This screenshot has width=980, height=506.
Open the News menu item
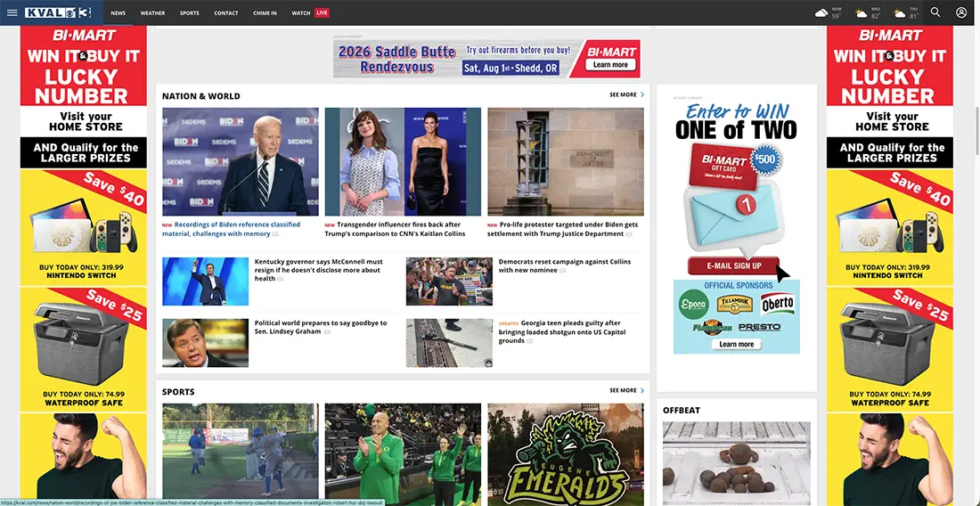tap(118, 12)
